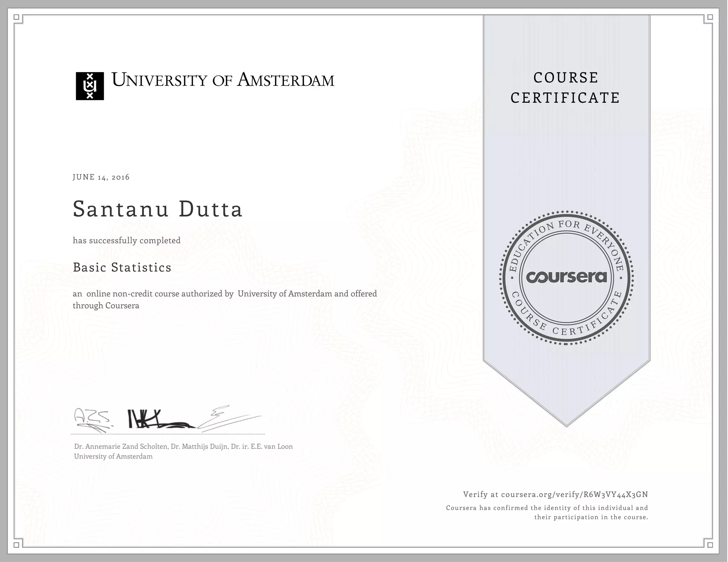This screenshot has width=728, height=562.
Task: Click the recipient name Santanu Dutta
Action: (157, 209)
